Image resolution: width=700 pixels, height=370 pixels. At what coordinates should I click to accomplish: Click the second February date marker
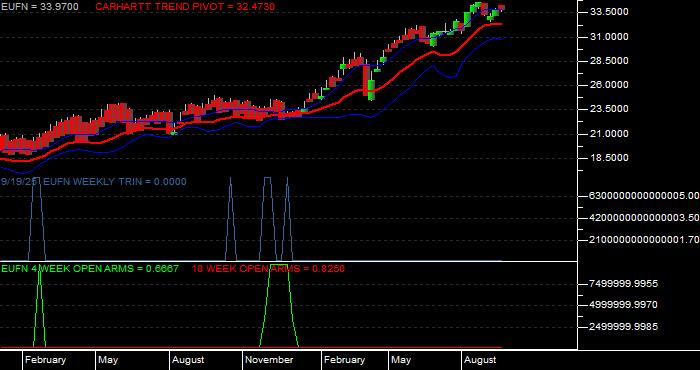click(x=344, y=360)
